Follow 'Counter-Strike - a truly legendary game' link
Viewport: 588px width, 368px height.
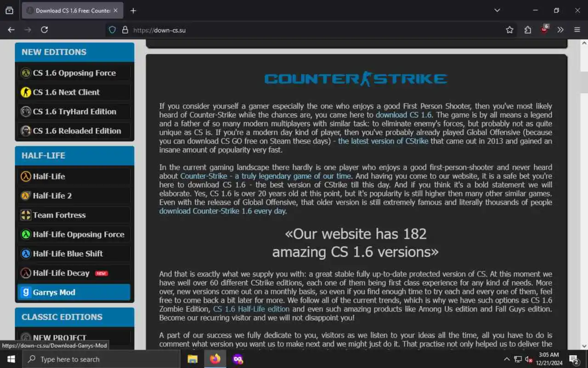(x=266, y=176)
